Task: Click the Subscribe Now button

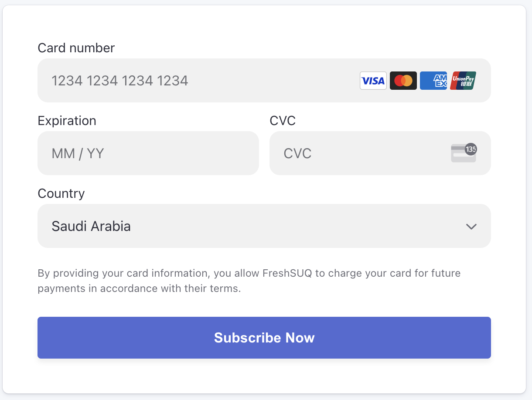Action: point(264,338)
